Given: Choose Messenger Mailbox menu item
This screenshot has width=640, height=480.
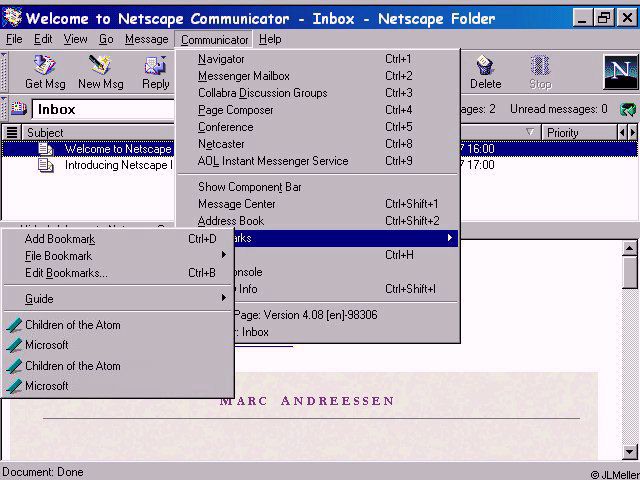Looking at the screenshot, I should [318, 76].
